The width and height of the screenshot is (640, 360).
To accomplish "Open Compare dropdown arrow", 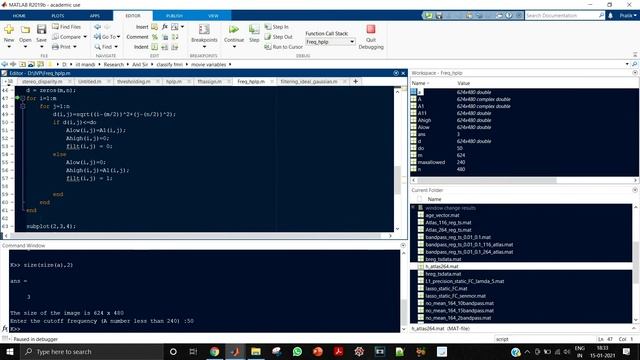I will (x=85, y=37).
